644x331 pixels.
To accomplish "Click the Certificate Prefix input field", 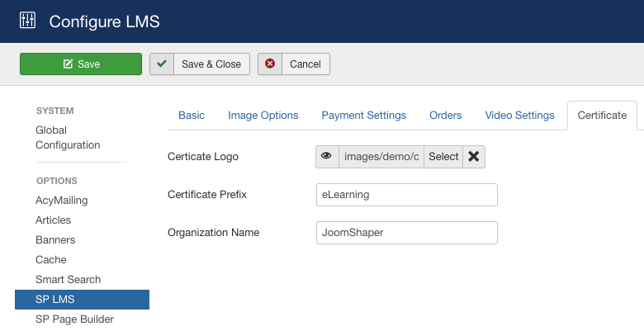I will point(406,195).
